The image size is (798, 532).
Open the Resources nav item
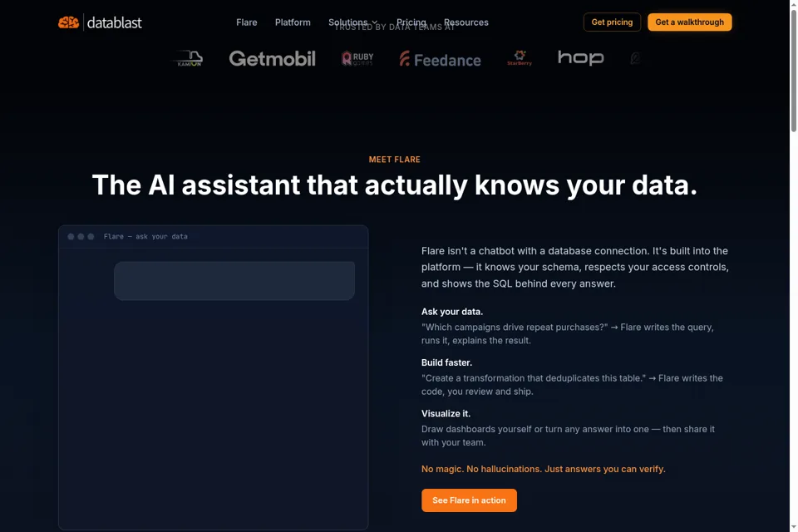coord(466,22)
